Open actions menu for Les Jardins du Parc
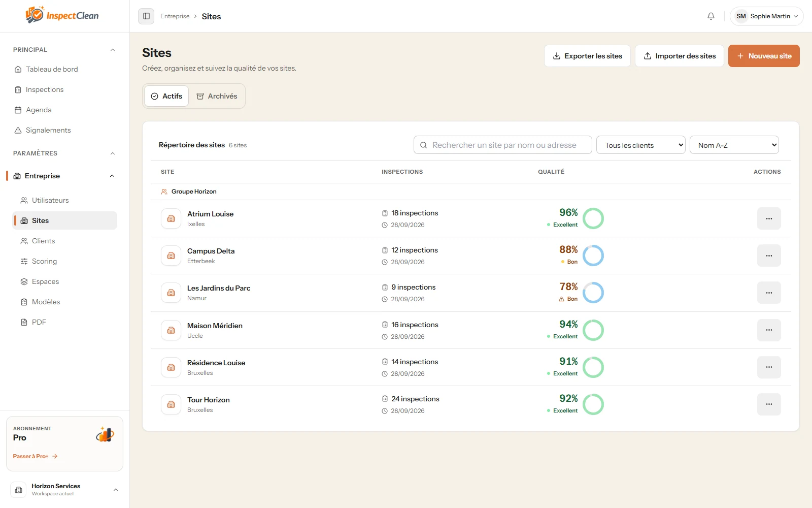Screen dimensions: 812x508 (769, 293)
